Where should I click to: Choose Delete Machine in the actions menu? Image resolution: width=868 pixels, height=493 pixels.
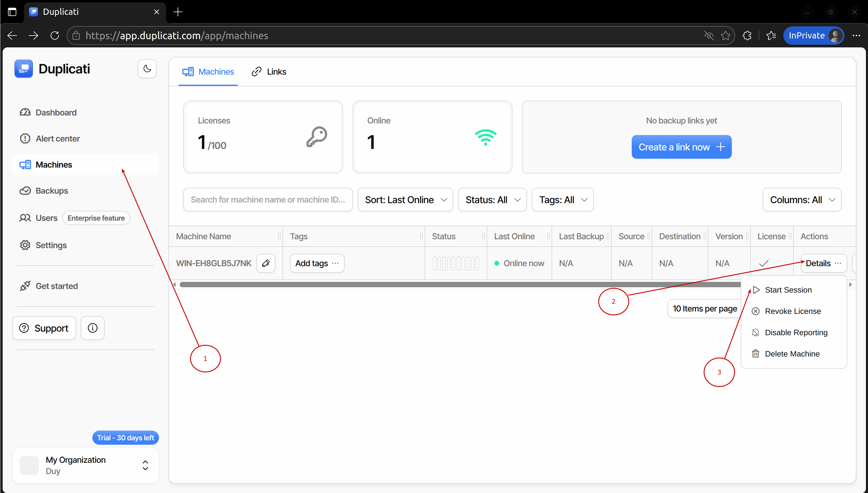pyautogui.click(x=792, y=354)
